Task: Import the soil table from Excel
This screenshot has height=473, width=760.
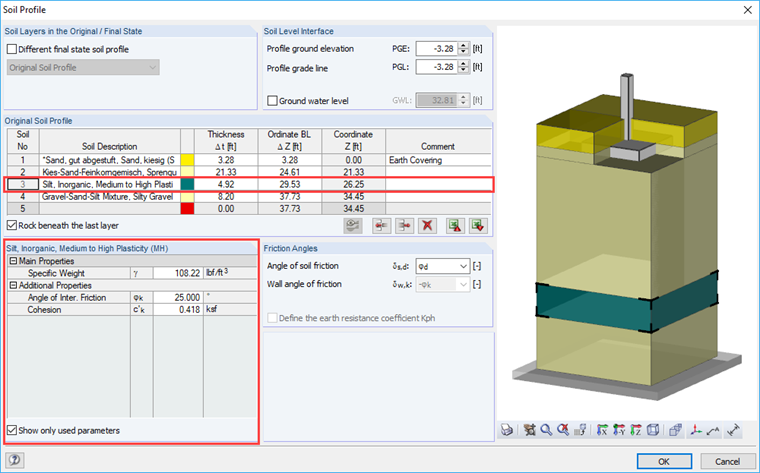Action: click(x=478, y=226)
